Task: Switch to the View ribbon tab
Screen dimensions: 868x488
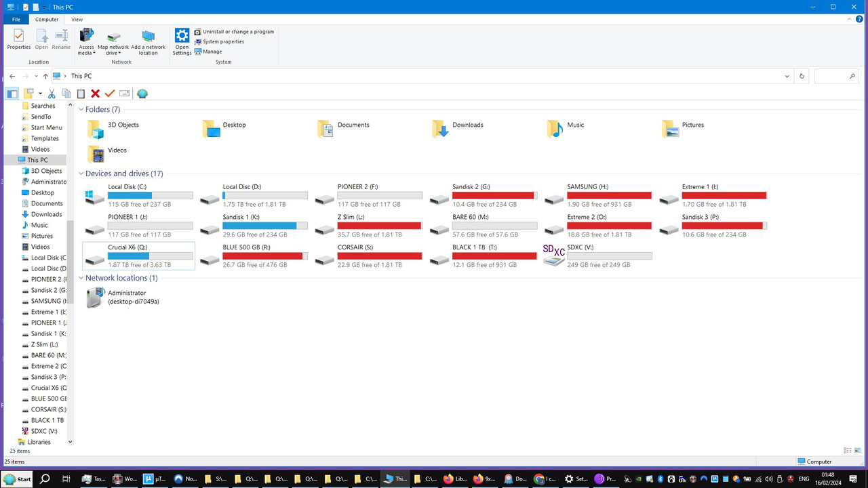Action: click(77, 20)
